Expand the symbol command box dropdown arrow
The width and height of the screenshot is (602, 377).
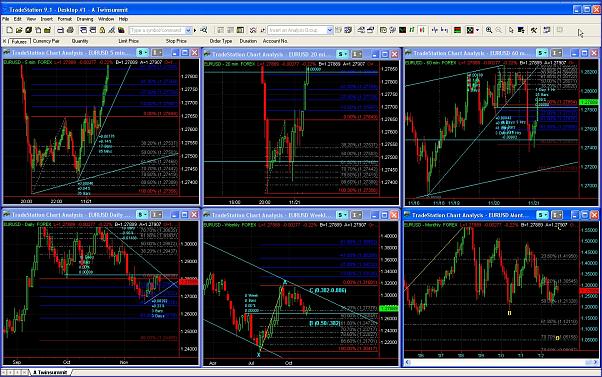[x=188, y=30]
